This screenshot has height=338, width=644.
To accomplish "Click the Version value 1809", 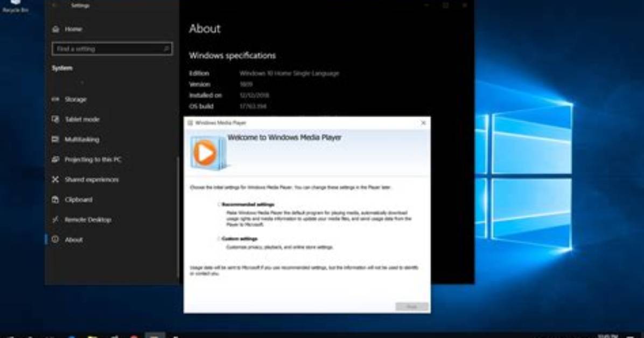I will [x=246, y=84].
